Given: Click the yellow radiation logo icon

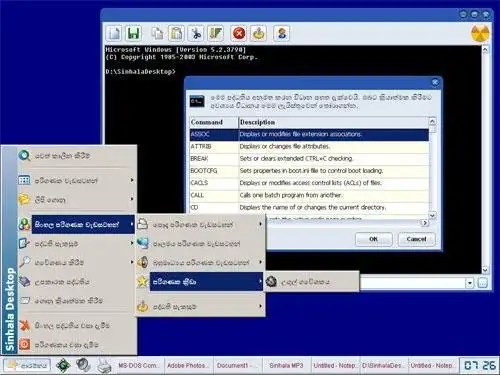Looking at the screenshot, I should pos(480,33).
